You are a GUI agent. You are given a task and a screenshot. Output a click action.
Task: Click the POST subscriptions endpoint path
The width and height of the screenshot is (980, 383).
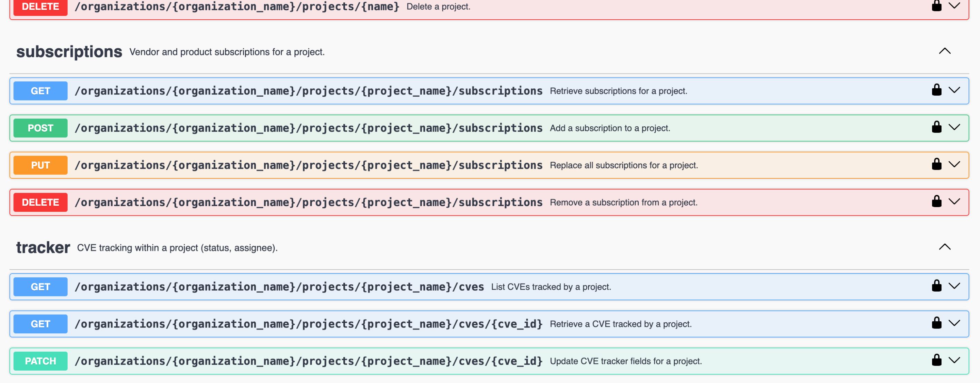[x=308, y=128]
